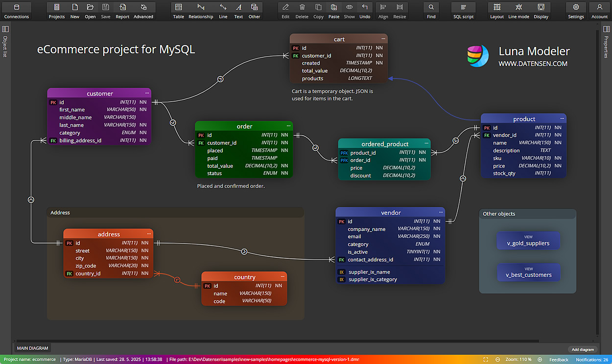Click the 'Other objects' group label
The height and width of the screenshot is (364, 612).
[x=499, y=214]
